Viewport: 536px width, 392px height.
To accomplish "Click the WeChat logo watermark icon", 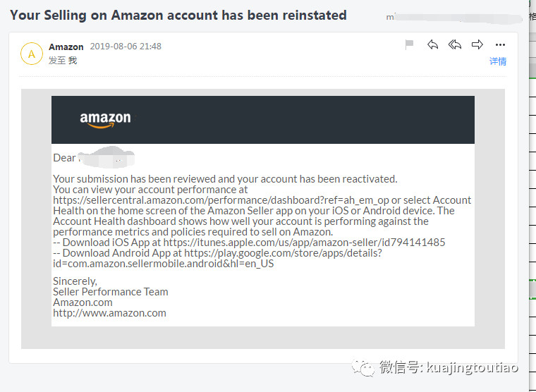I will click(364, 367).
